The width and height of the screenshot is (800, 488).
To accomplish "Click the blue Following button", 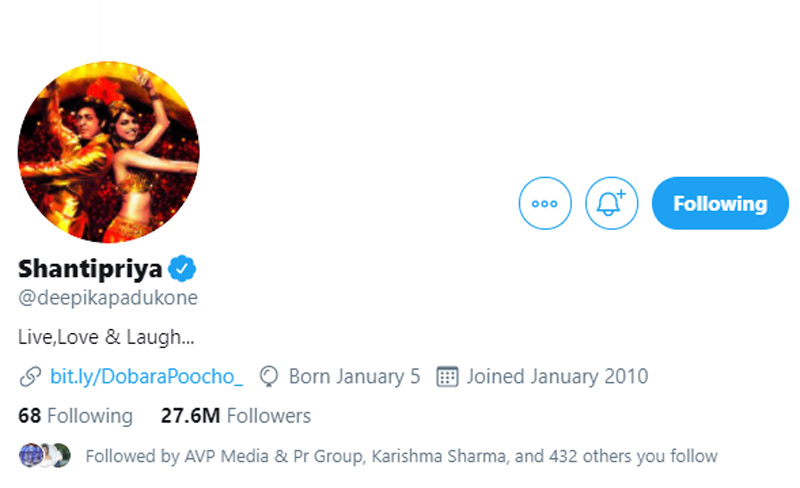I will coord(720,203).
